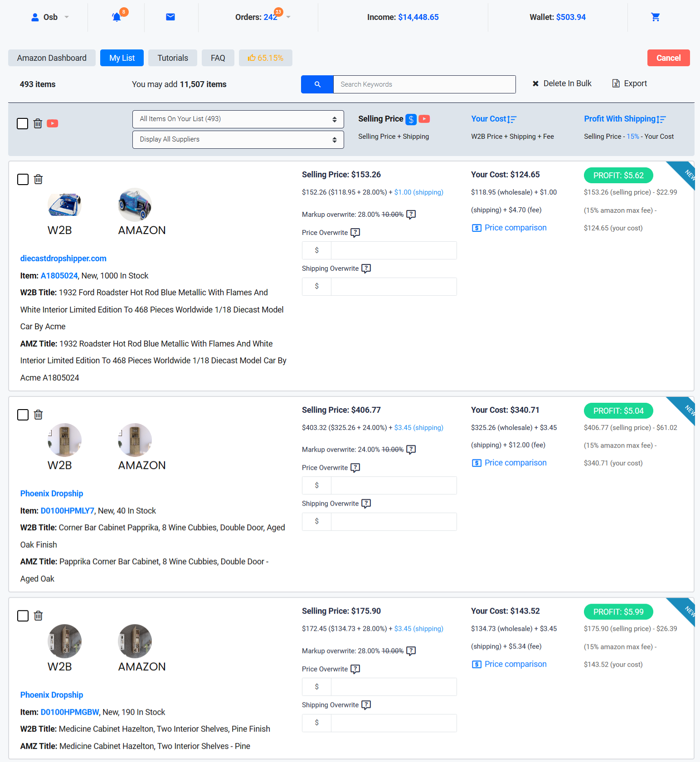
Task: Check the Medicine Cabinet Hazelton checkbox
Action: tap(23, 615)
